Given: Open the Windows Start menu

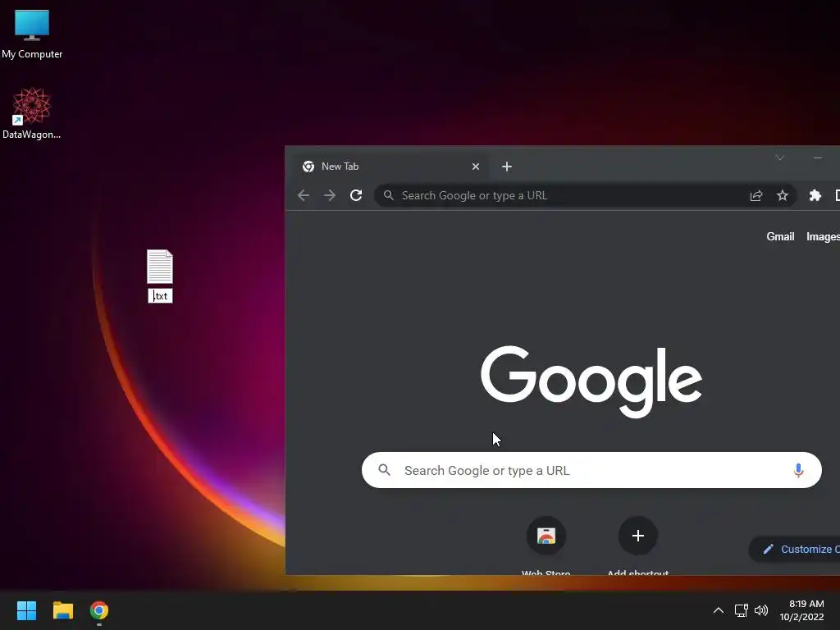Looking at the screenshot, I should [x=26, y=610].
